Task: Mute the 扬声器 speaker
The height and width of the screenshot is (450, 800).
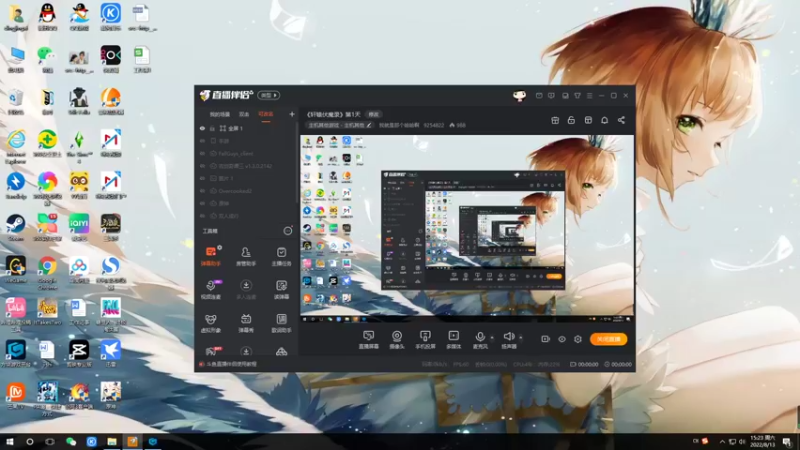Action: pyautogui.click(x=509, y=339)
